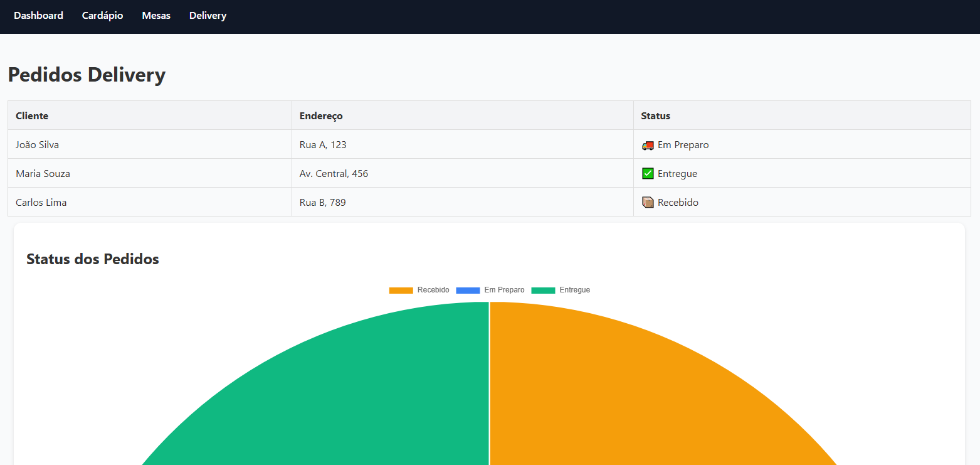Click the Maria Souza customer name
Image resolution: width=980 pixels, height=465 pixels.
coord(43,174)
